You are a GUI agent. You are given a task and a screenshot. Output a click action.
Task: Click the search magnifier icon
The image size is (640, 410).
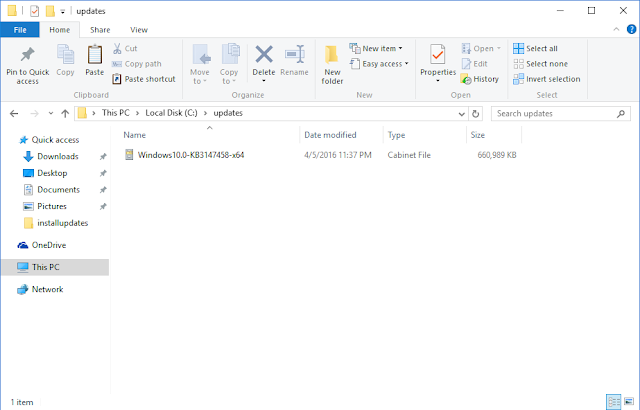point(621,114)
